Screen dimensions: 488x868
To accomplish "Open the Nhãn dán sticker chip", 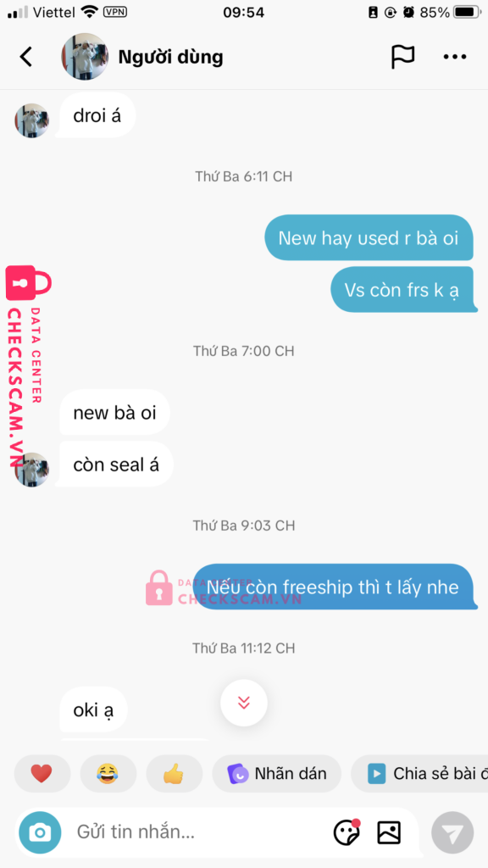I will (277, 773).
